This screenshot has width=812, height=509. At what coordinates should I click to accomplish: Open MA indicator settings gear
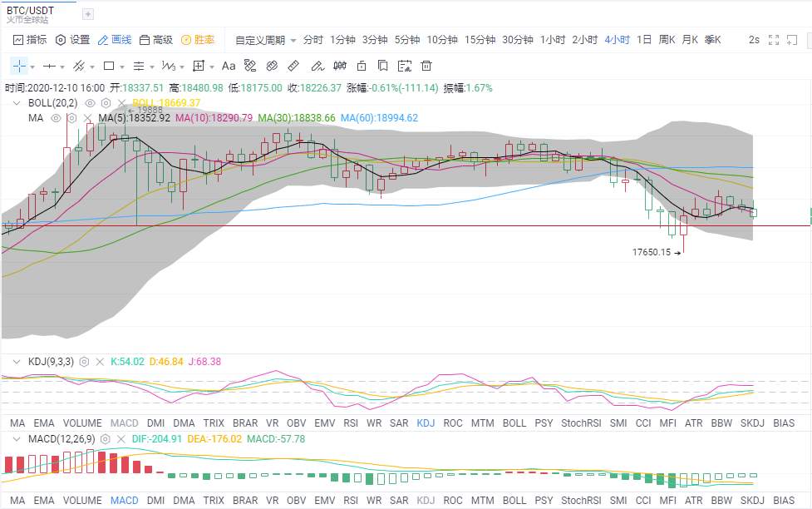pyautogui.click(x=72, y=118)
